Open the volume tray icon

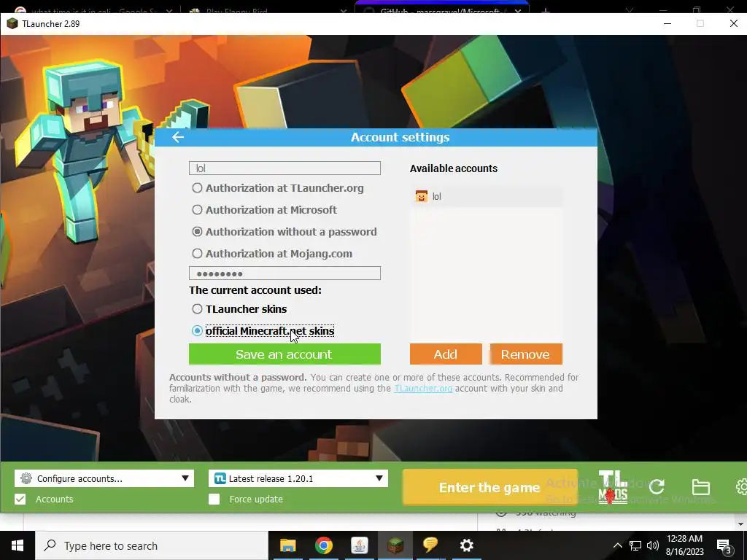tap(653, 545)
